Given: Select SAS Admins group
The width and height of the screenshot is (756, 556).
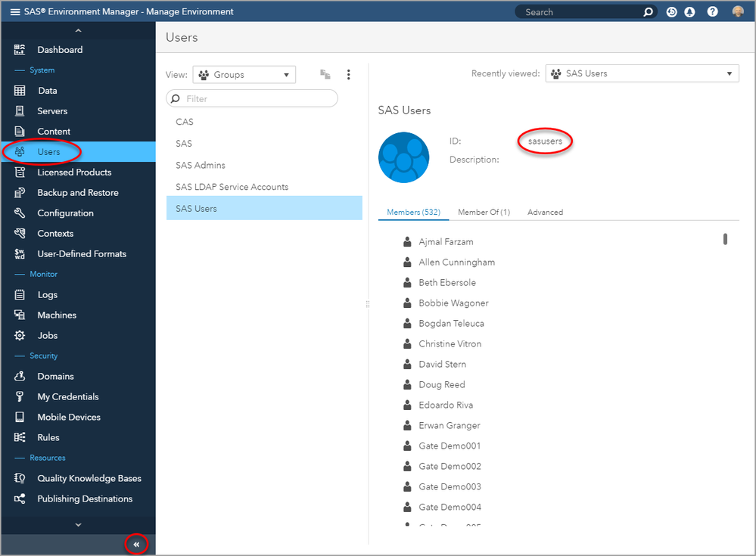Looking at the screenshot, I should tap(201, 165).
